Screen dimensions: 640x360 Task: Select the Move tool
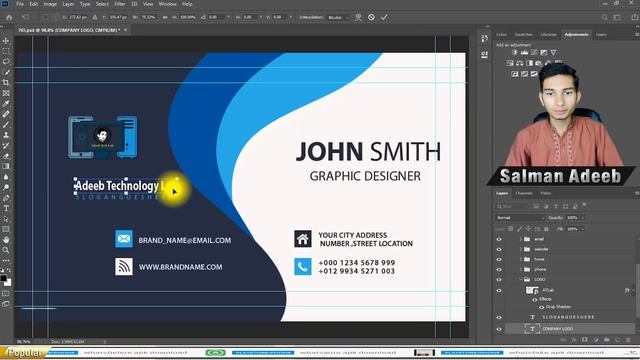pos(6,41)
